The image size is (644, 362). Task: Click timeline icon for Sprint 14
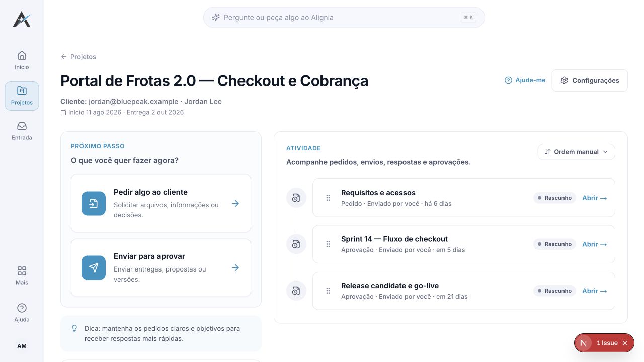[296, 244]
